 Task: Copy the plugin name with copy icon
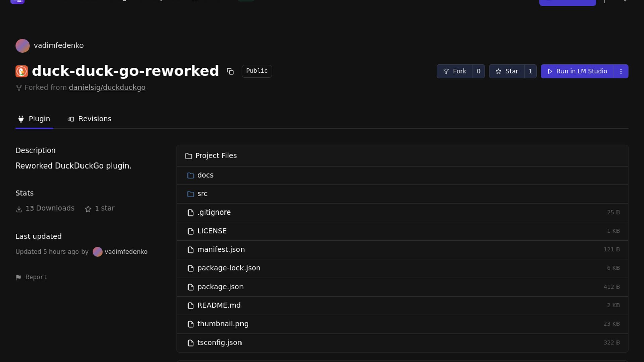pos(230,71)
